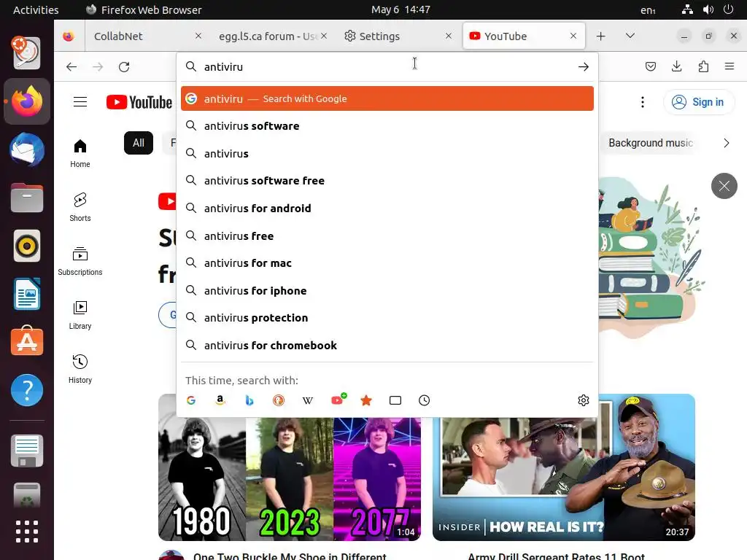Open clock and calendar May 6 14:47

(400, 9)
